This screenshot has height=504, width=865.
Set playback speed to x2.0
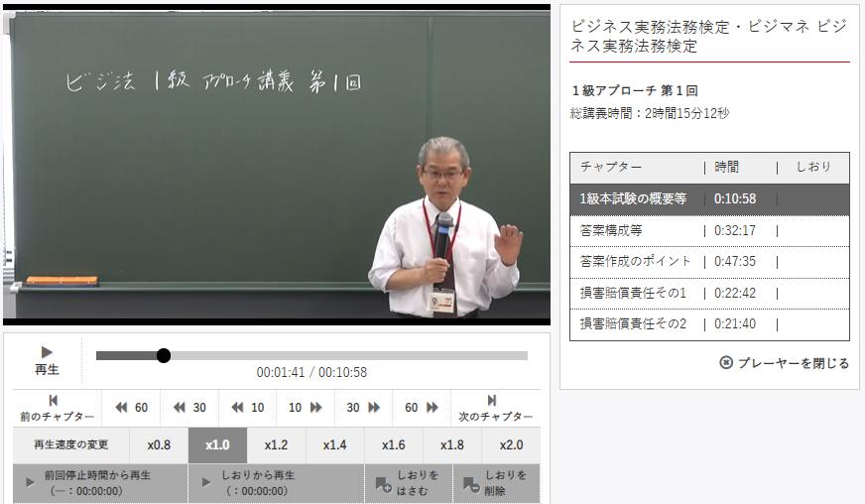[x=511, y=445]
